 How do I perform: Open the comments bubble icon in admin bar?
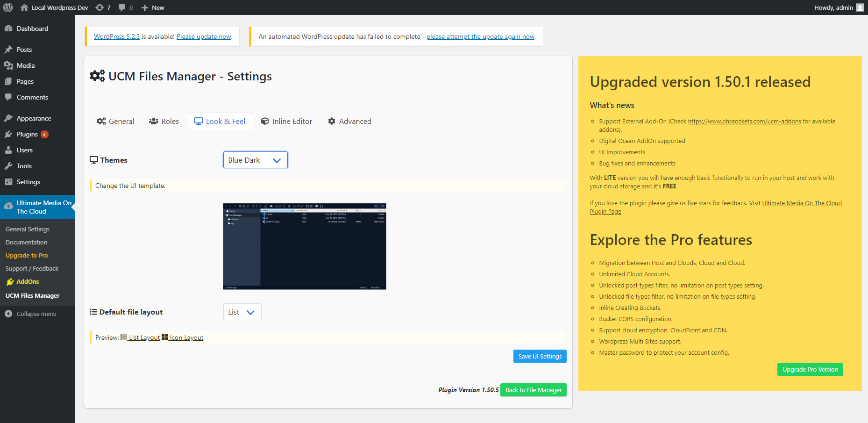coord(122,8)
